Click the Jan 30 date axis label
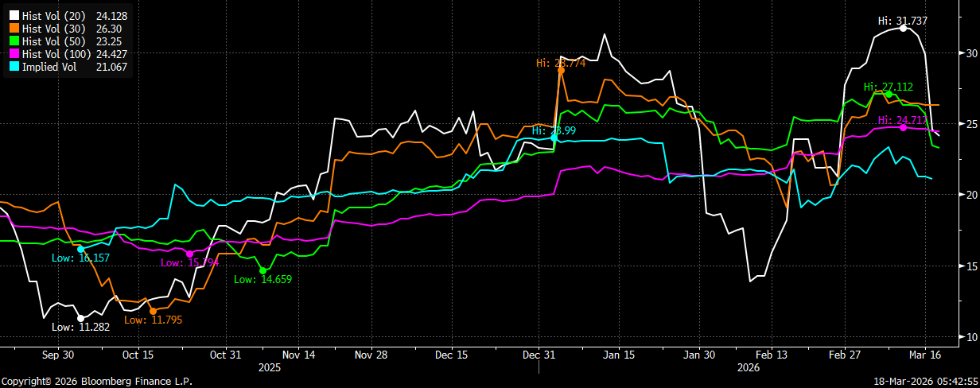Screen dimensions: 980x388 coord(698,355)
